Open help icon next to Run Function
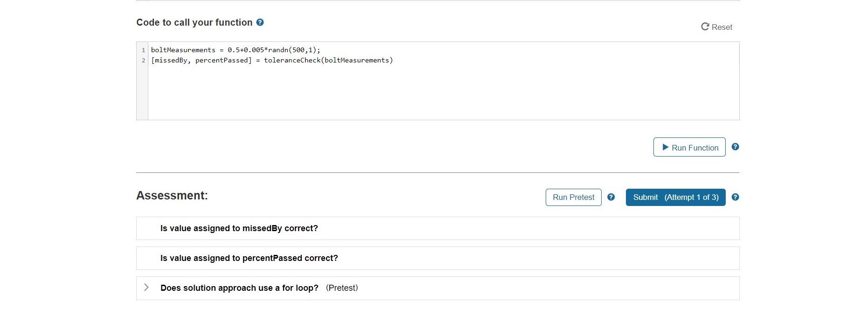The image size is (868, 322). (x=735, y=147)
